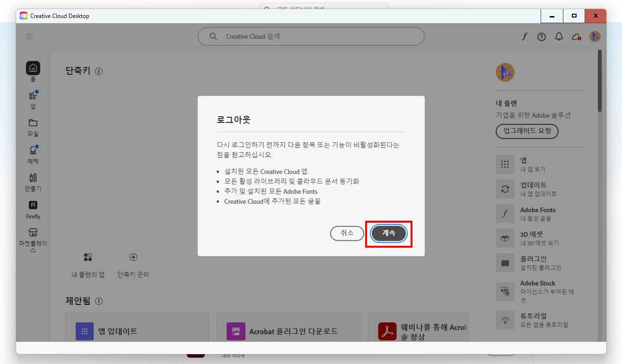
Task: Select the 앱 sidebar icon
Action: (x=33, y=95)
